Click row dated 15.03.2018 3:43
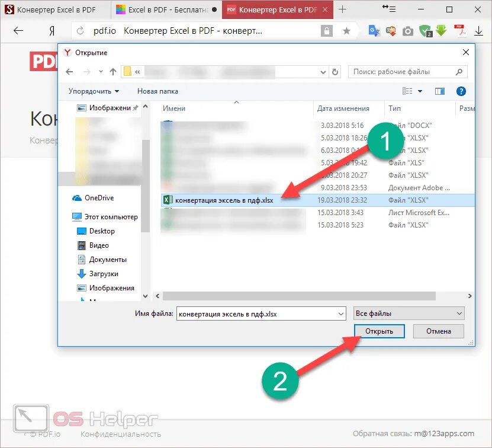The height and width of the screenshot is (448, 492). click(317, 213)
